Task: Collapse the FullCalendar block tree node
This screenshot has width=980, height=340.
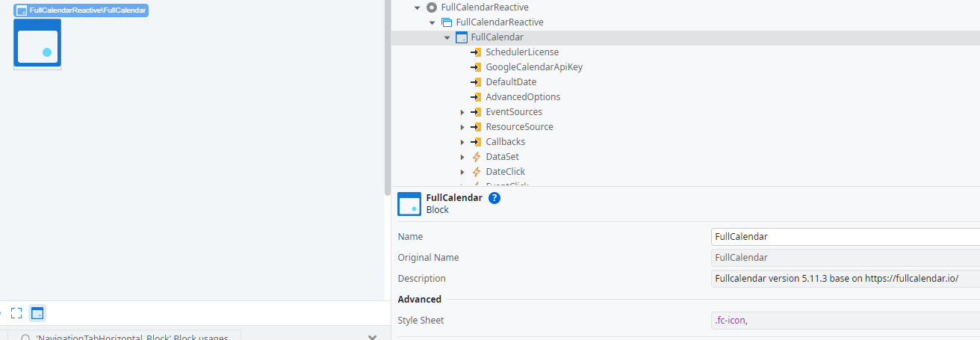Action: [447, 37]
